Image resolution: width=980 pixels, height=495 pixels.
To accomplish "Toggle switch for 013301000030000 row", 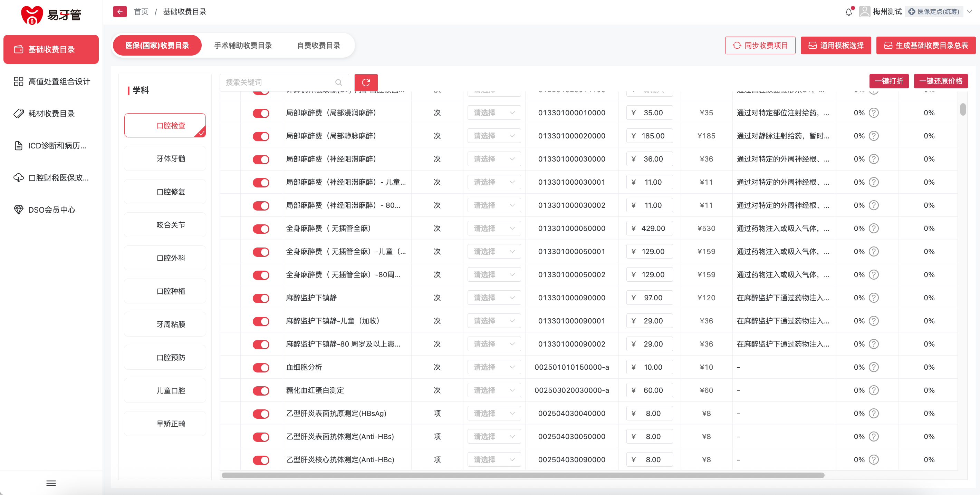I will (261, 160).
